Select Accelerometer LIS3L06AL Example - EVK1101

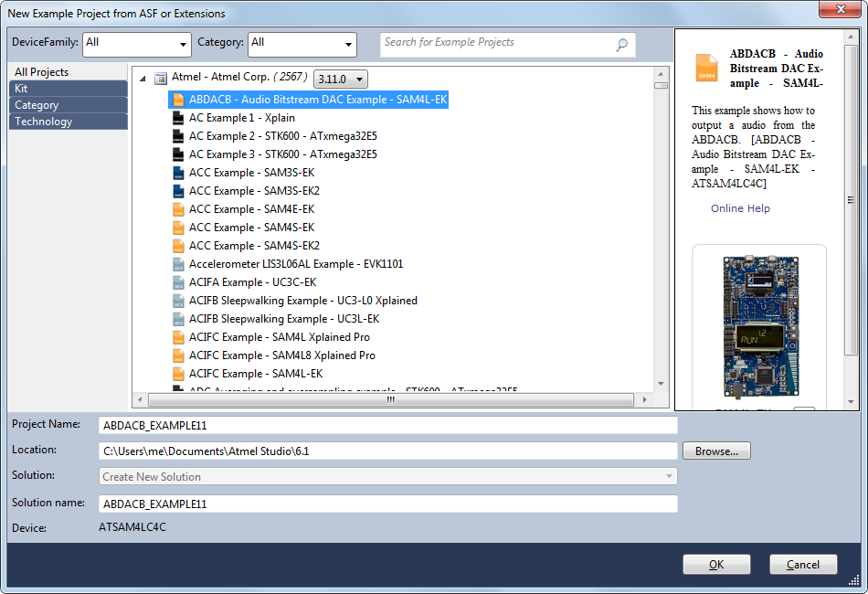tap(296, 264)
